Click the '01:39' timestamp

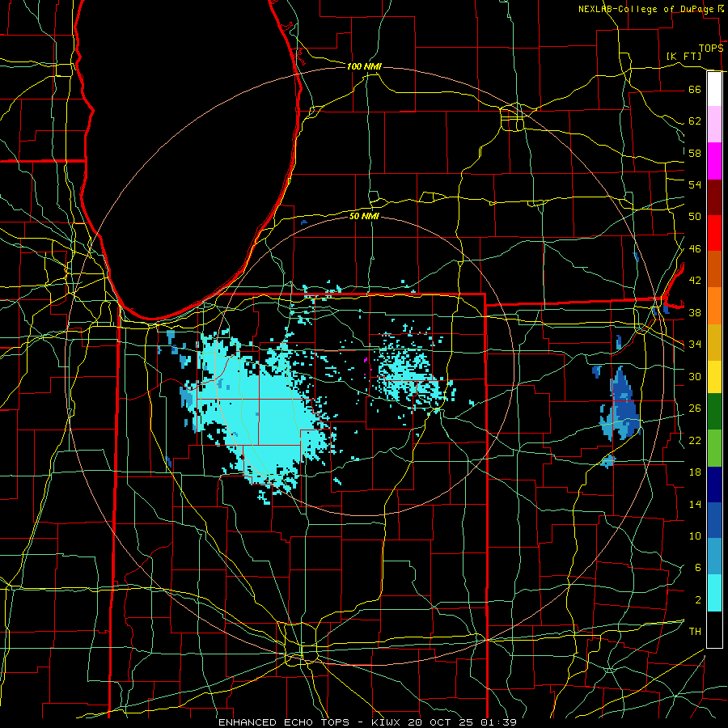pos(498,722)
